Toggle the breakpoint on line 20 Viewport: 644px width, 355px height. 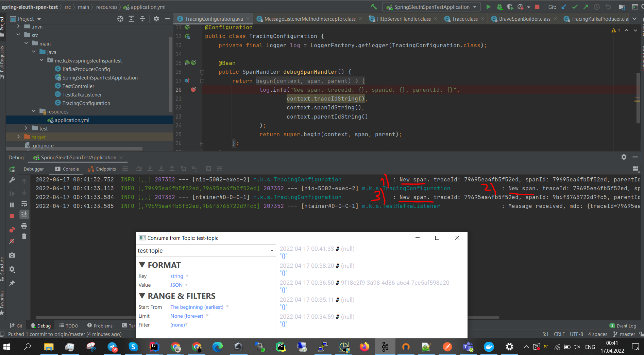tap(193, 90)
